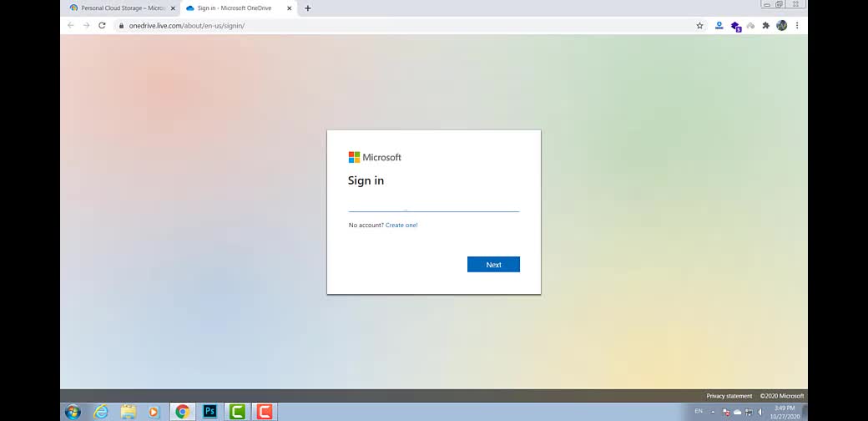Click the Chrome profile avatar

(781, 26)
